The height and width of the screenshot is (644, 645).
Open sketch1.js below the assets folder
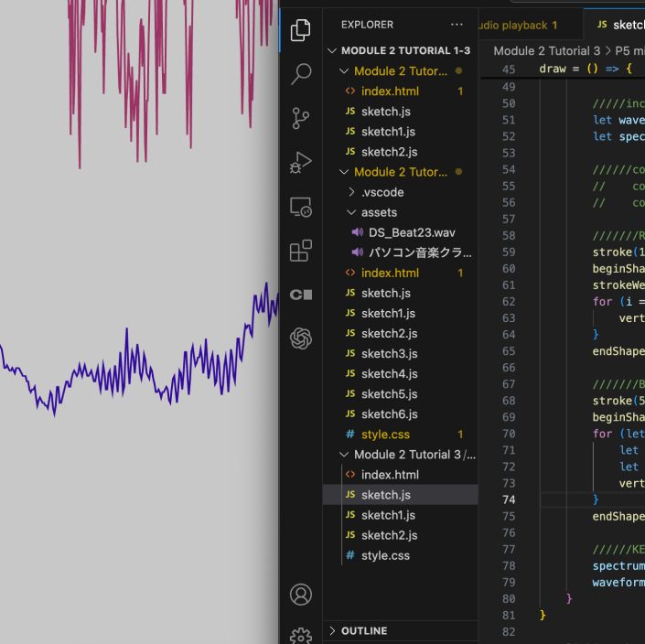[400, 314]
